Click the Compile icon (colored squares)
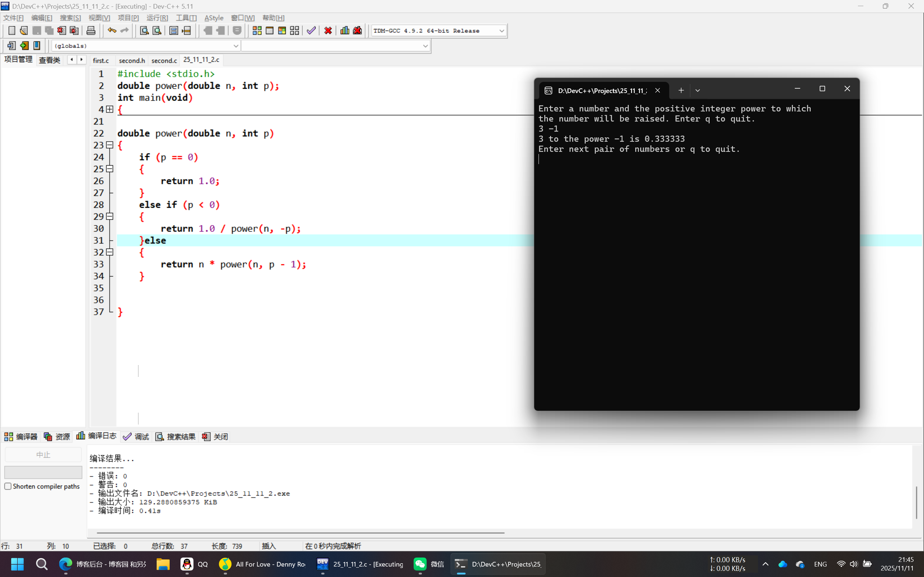 tap(257, 31)
